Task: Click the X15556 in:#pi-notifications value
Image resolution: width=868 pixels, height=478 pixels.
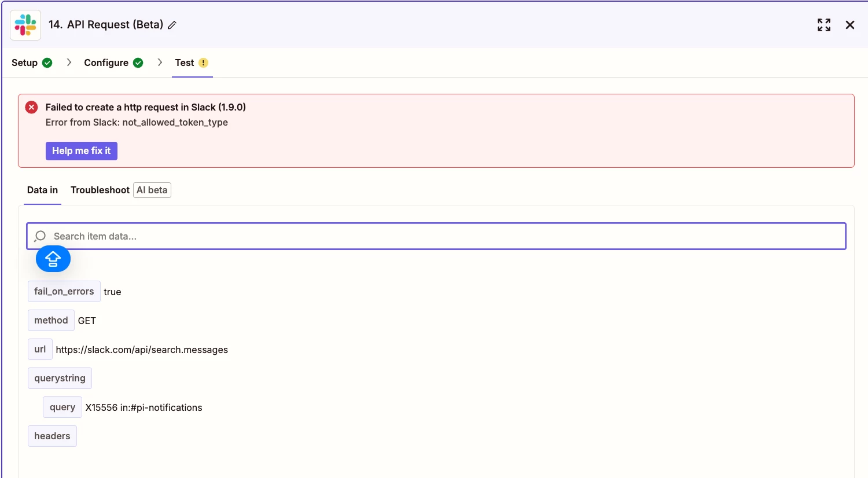Action: coord(144,407)
